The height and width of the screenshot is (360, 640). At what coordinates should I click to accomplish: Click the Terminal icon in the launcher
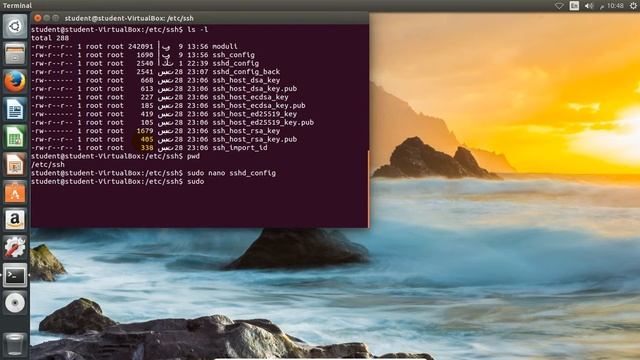click(15, 275)
